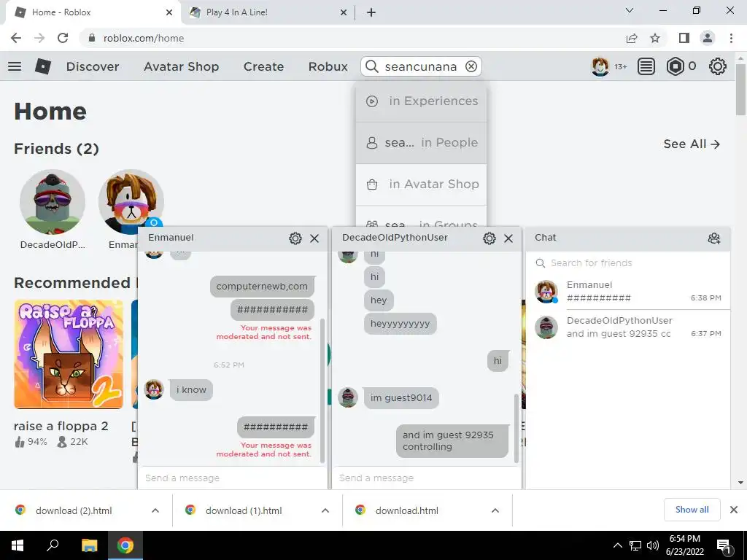Image resolution: width=747 pixels, height=560 pixels.
Task: Click the Chat panel header
Action: 627,238
